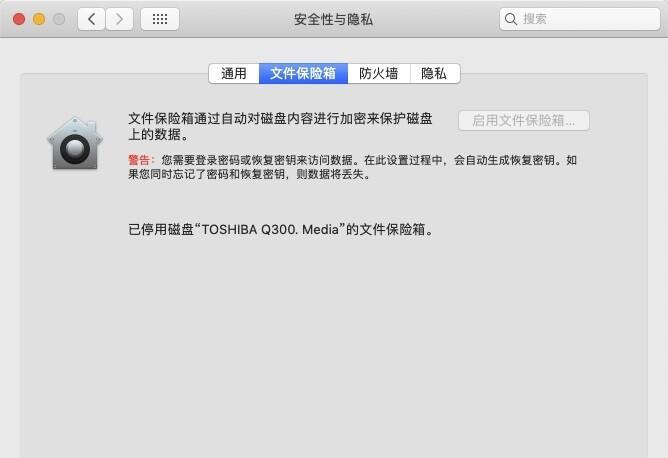Image resolution: width=668 pixels, height=458 pixels.
Task: Click the greyed-out zoom window button
Action: click(x=59, y=19)
